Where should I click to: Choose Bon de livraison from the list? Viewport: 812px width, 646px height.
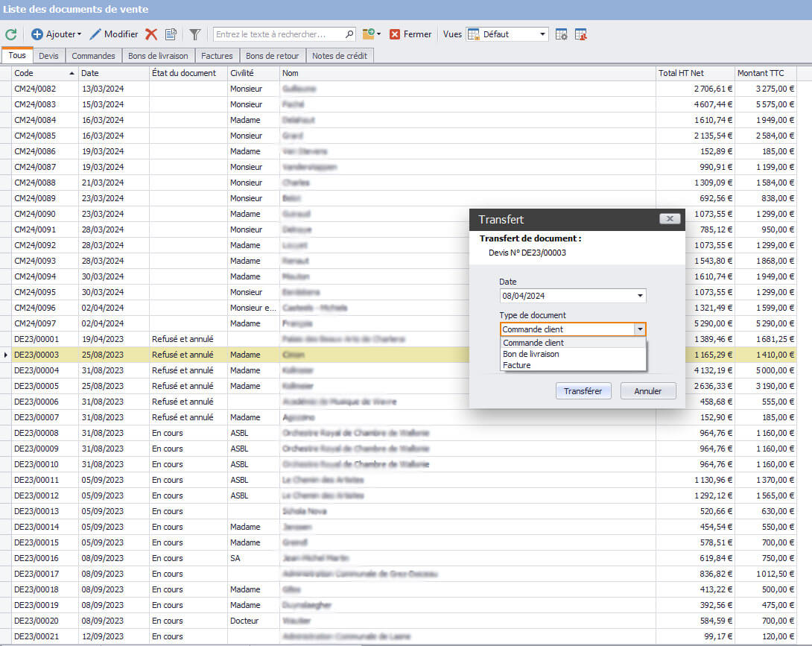[x=530, y=354]
